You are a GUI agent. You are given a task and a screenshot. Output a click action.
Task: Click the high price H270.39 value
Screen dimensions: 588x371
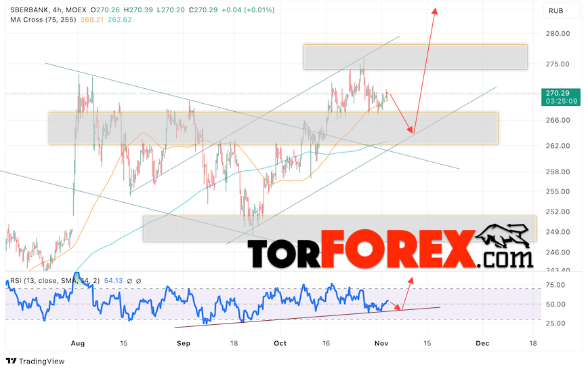pyautogui.click(x=138, y=10)
